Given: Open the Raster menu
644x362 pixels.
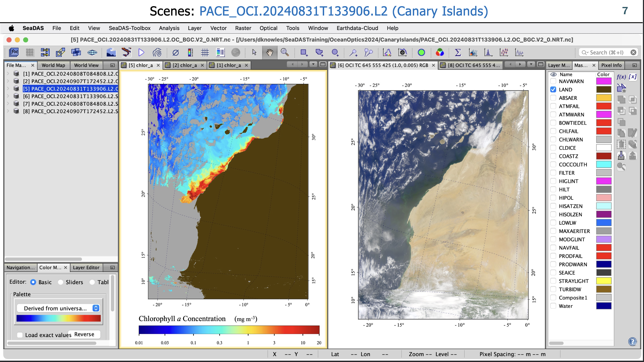Looking at the screenshot, I should coord(243,28).
